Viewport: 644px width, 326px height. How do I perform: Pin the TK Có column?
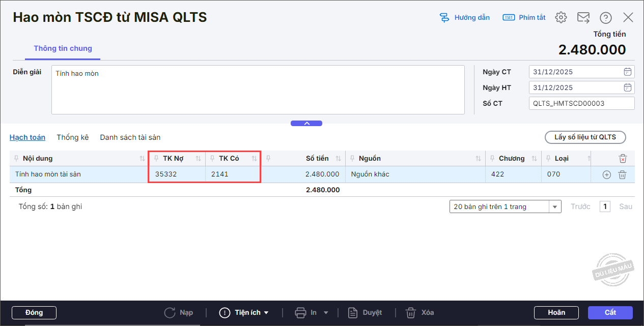pyautogui.click(x=212, y=159)
